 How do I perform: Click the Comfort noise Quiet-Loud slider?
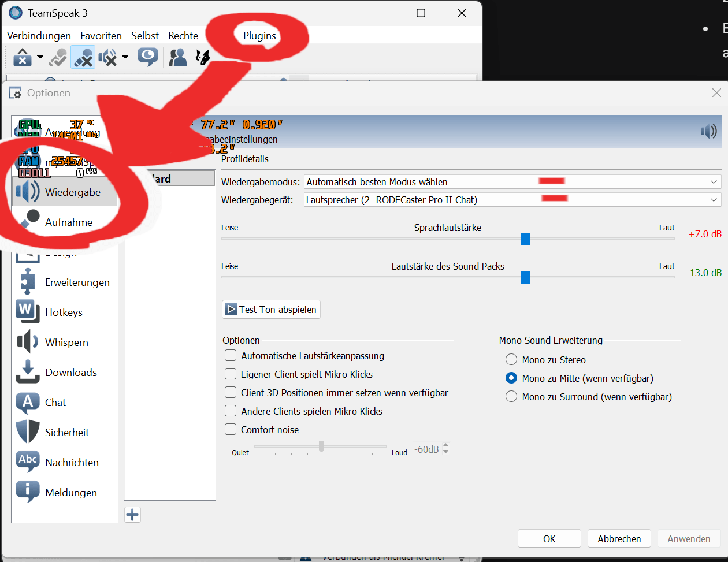tap(321, 447)
